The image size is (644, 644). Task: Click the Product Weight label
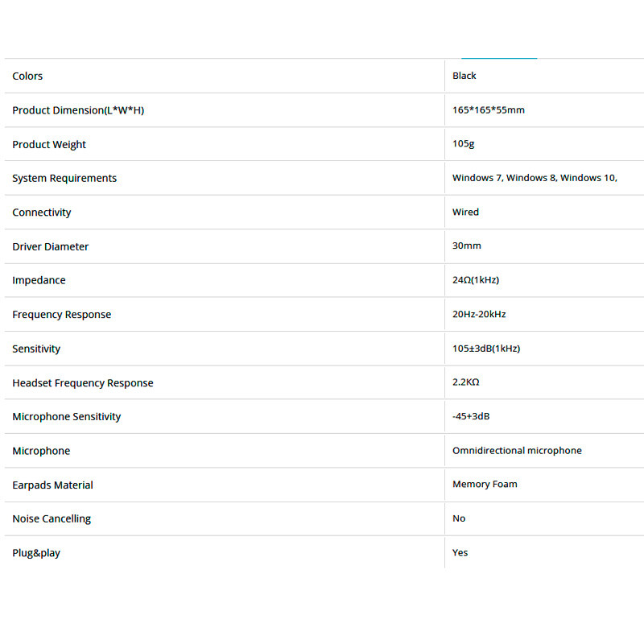[x=49, y=145]
